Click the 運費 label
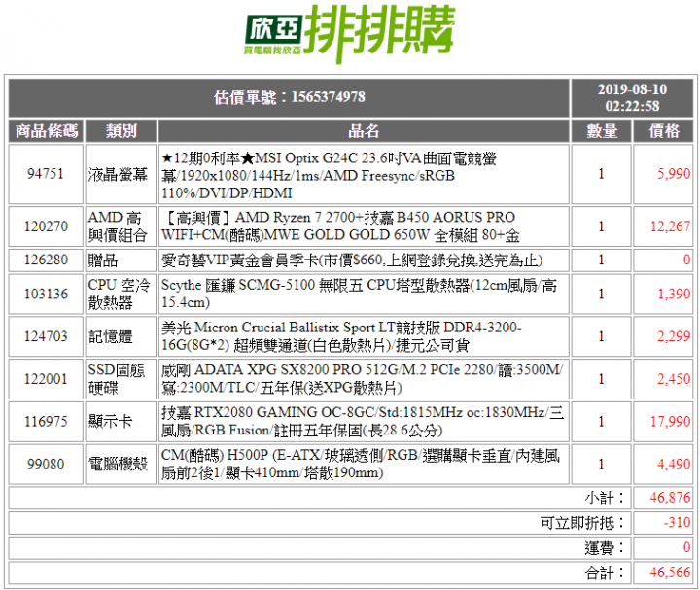This screenshot has width=700, height=590. (605, 547)
